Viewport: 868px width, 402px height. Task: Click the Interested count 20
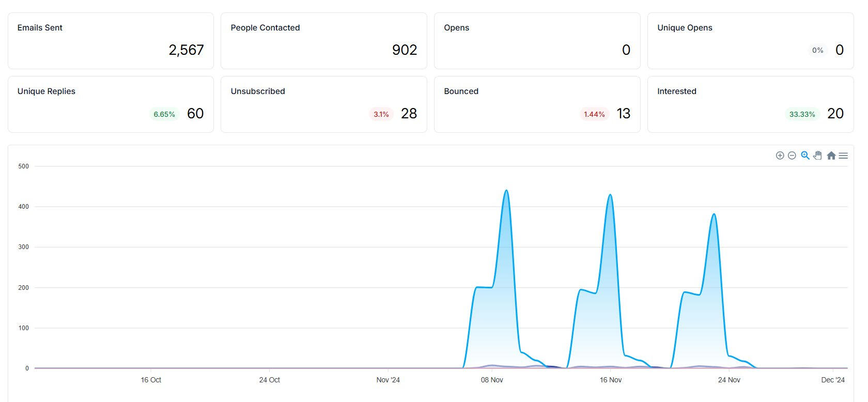click(835, 114)
